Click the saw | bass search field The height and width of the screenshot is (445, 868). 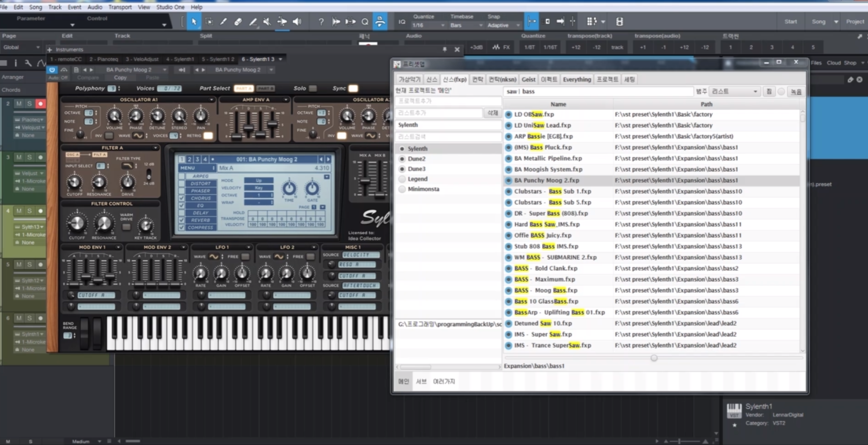coord(599,92)
